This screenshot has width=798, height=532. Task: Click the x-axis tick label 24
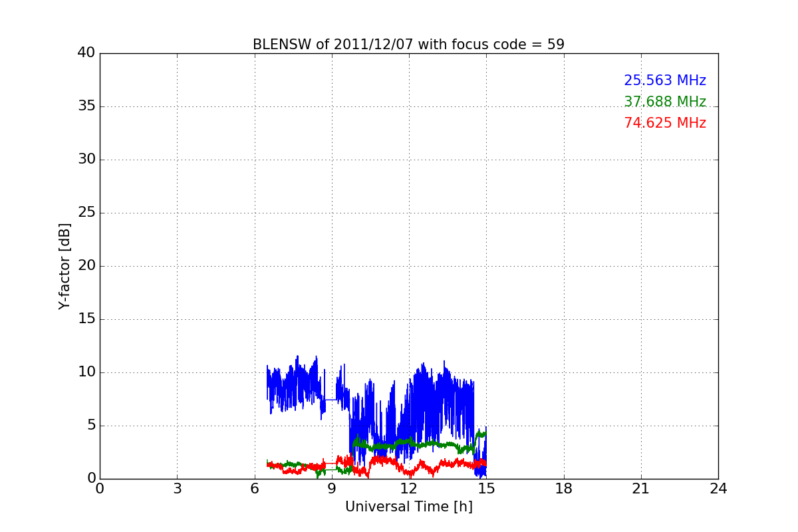click(718, 489)
